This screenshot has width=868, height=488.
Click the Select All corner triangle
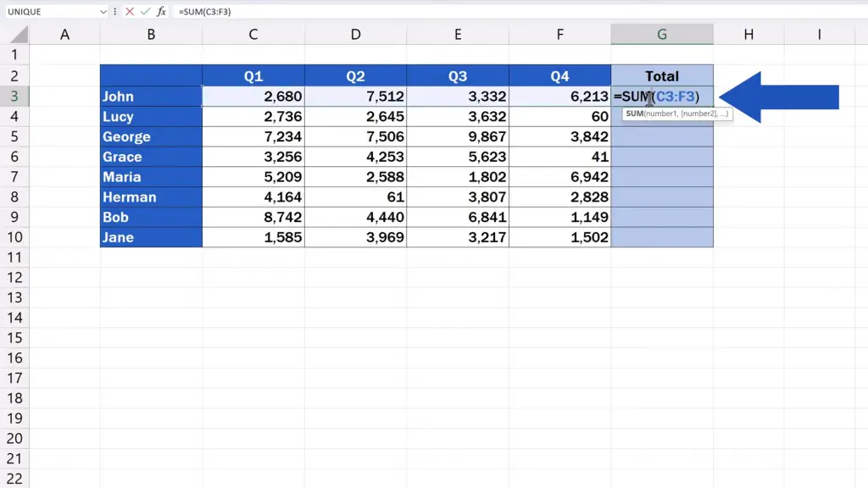(x=19, y=35)
